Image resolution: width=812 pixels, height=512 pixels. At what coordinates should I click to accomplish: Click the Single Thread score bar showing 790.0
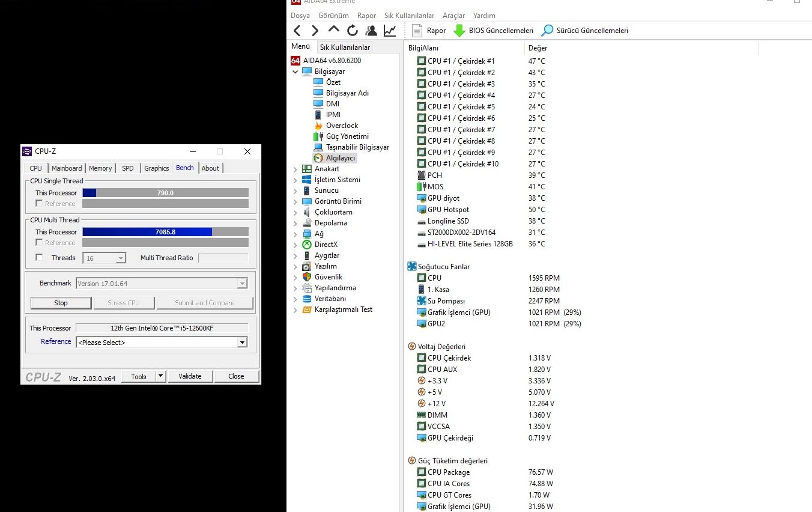[x=165, y=193]
